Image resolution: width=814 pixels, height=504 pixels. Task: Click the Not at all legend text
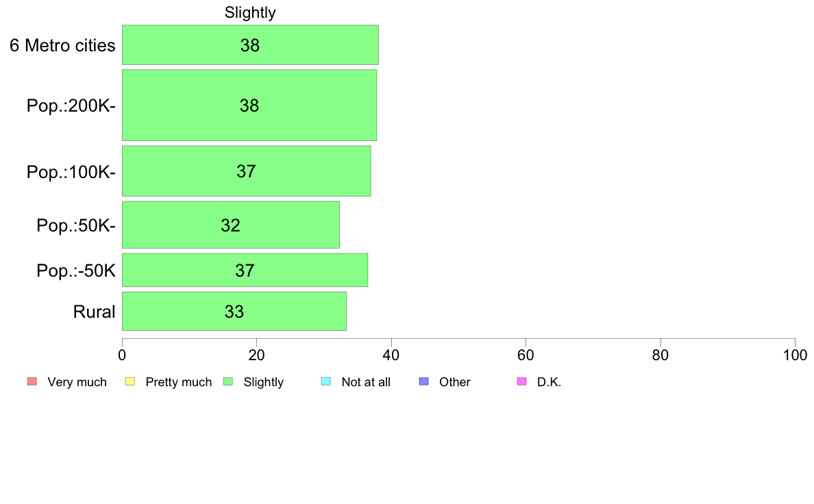366,382
